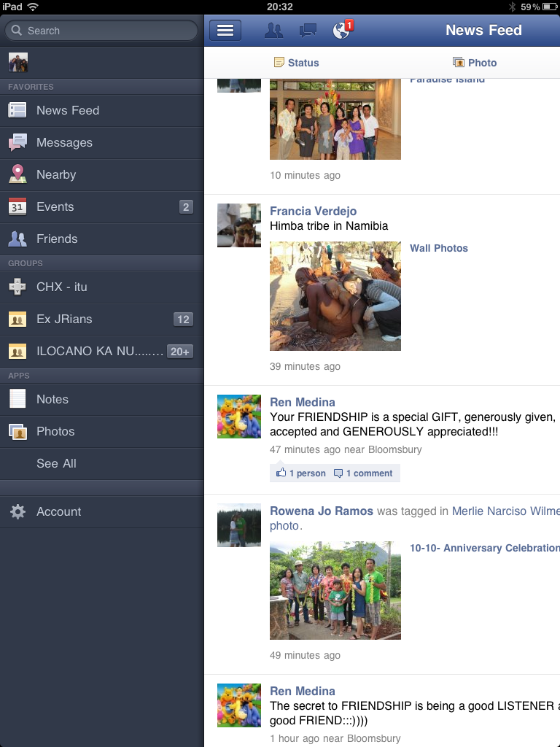This screenshot has width=560, height=747.
Task: Open the Himba tribe photo thumbnail
Action: (x=335, y=296)
